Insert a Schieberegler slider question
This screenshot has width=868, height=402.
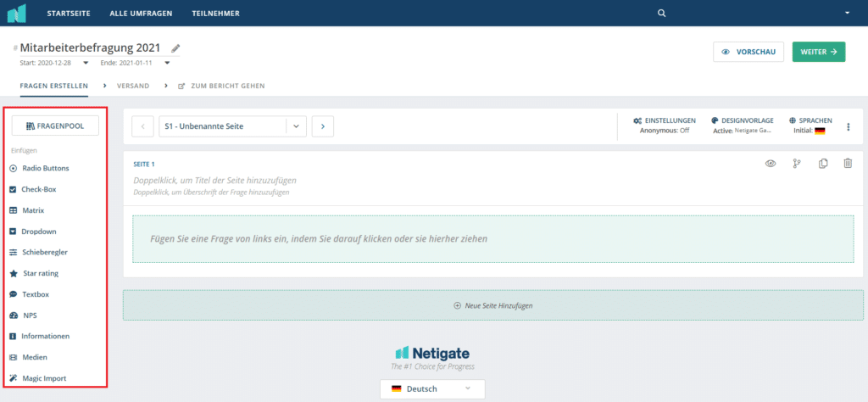point(45,252)
